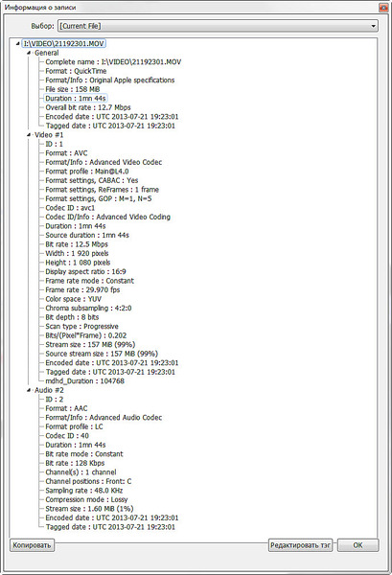392x575 pixels.
Task: Select the Channel positions : Front: C row
Action: click(88, 481)
